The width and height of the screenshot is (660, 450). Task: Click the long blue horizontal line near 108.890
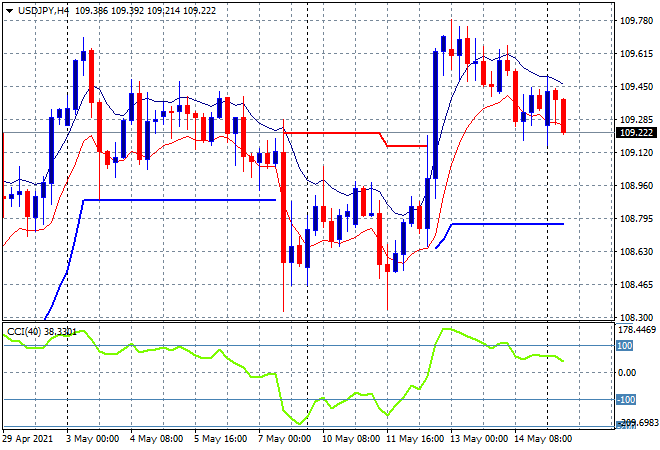[180, 200]
